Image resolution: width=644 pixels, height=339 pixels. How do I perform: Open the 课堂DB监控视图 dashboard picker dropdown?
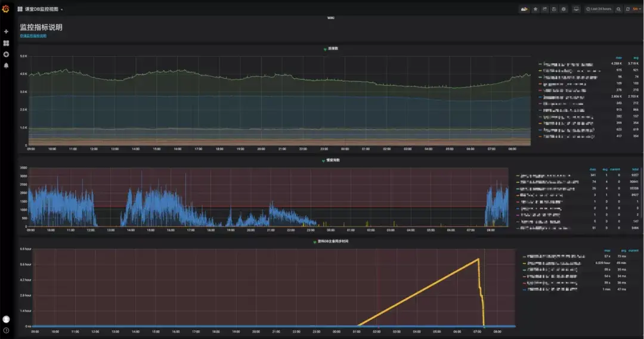coord(41,9)
